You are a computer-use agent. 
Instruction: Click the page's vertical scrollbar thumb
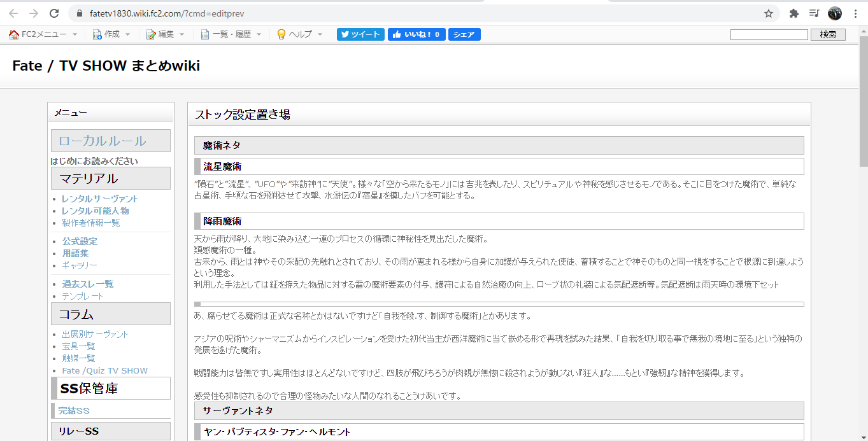(863, 102)
